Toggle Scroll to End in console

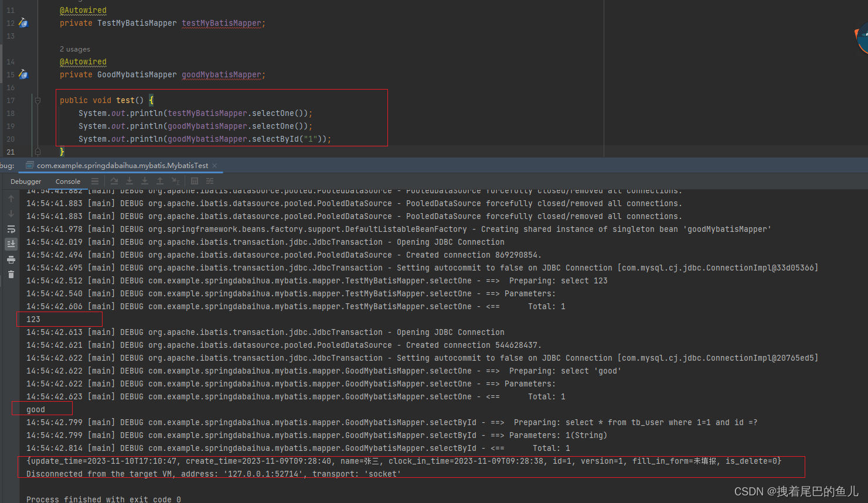pos(11,244)
